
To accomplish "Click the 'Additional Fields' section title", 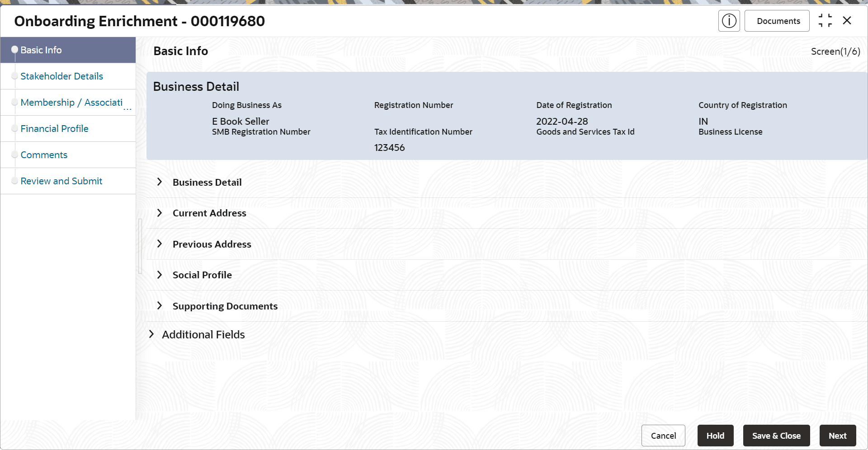I will pyautogui.click(x=203, y=334).
